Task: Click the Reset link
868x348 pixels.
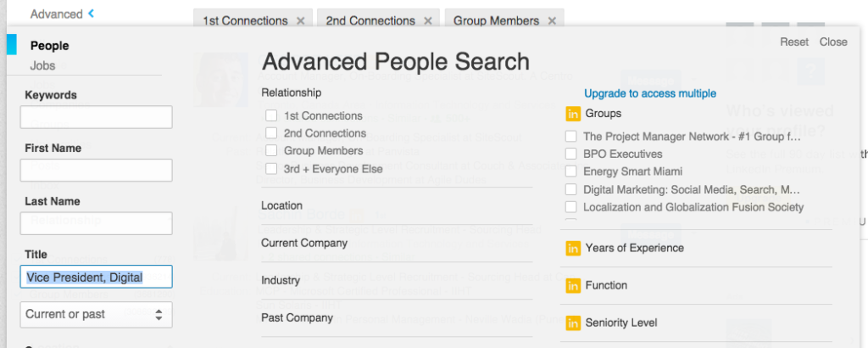Action: 794,42
